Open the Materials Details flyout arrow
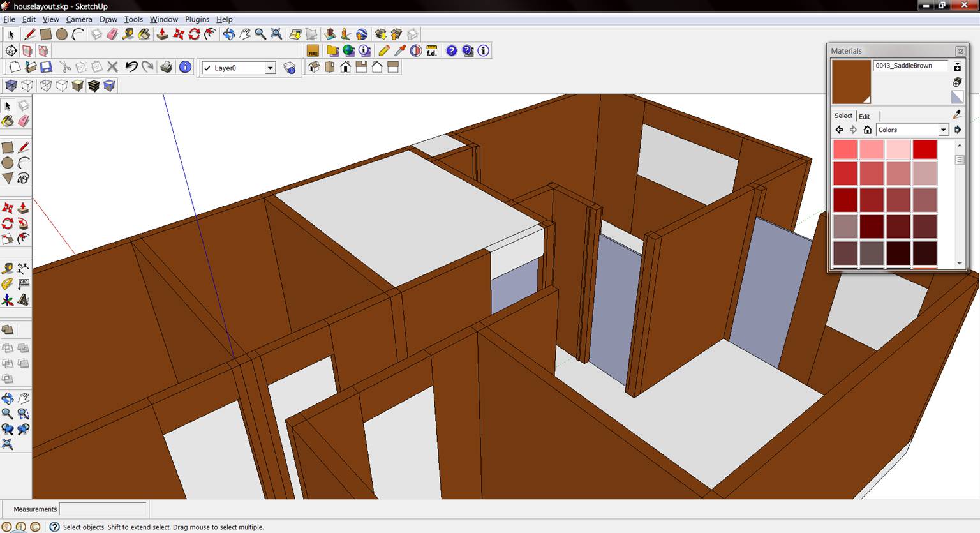Image resolution: width=980 pixels, height=533 pixels. pyautogui.click(x=957, y=130)
